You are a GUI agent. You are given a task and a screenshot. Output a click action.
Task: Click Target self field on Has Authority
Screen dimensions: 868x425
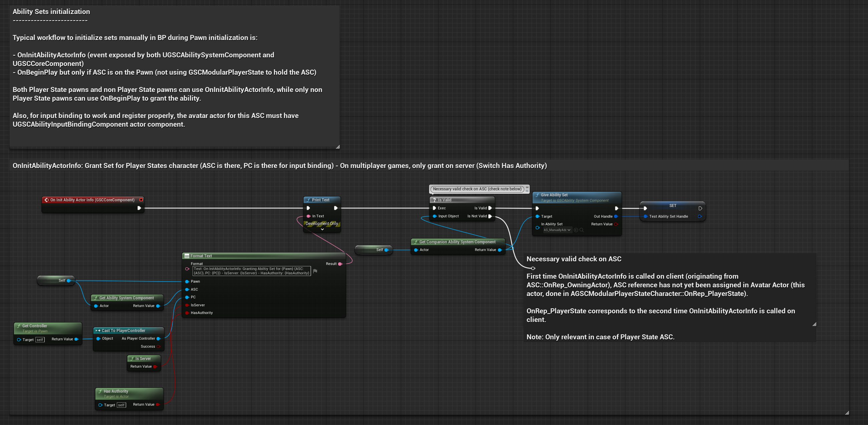click(x=121, y=405)
